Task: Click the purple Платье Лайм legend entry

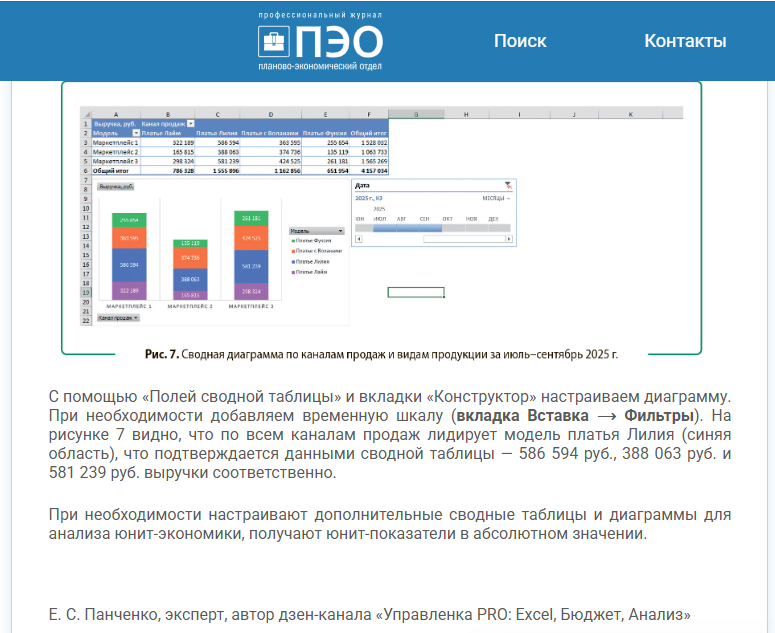Action: pyautogui.click(x=309, y=272)
